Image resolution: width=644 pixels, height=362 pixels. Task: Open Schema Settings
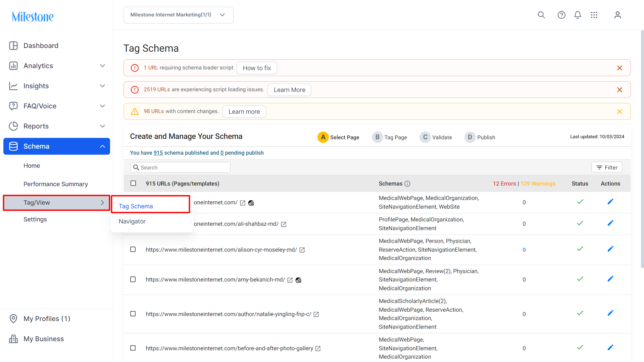click(35, 219)
